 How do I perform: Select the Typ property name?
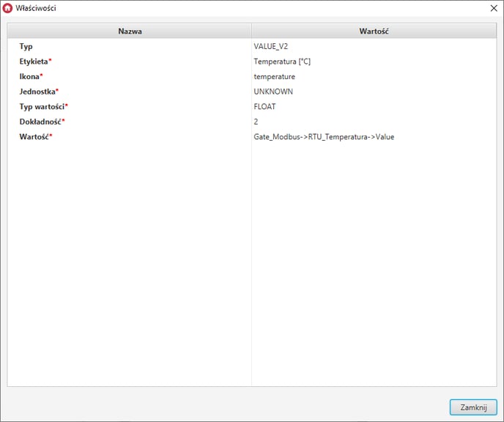26,47
